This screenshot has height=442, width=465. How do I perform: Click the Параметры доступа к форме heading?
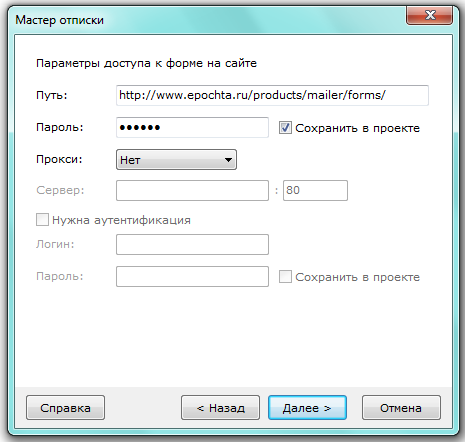[146, 63]
